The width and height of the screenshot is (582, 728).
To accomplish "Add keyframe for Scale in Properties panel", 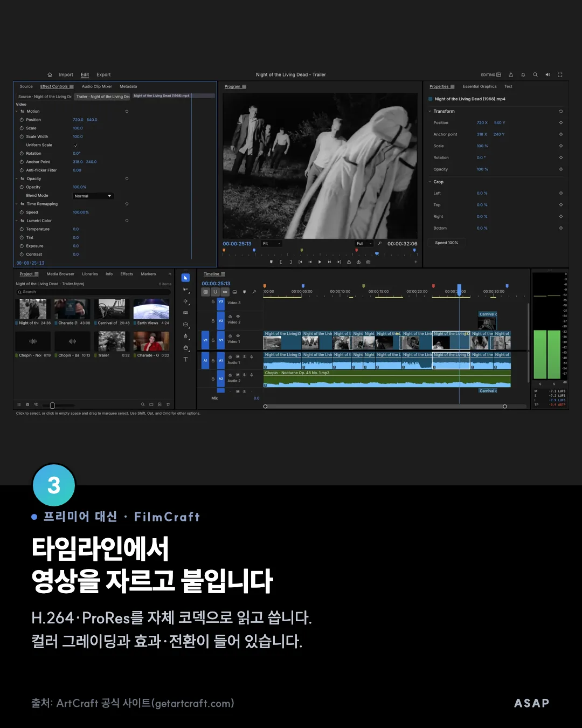I will (560, 146).
